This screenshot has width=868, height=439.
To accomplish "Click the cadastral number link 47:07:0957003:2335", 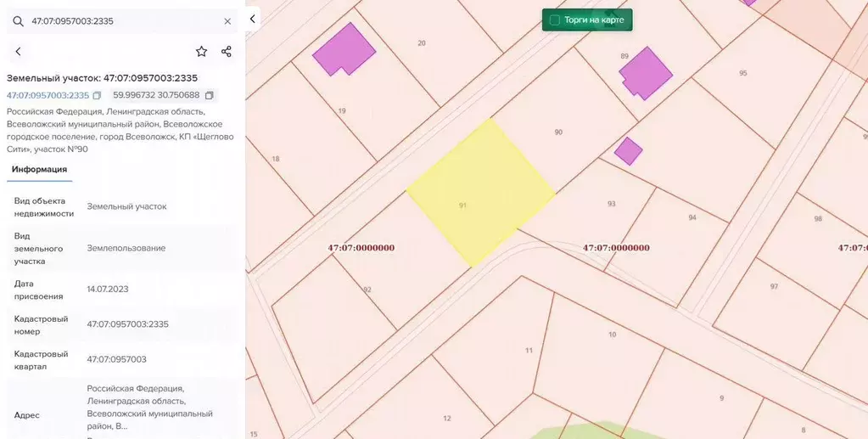I will 48,95.
